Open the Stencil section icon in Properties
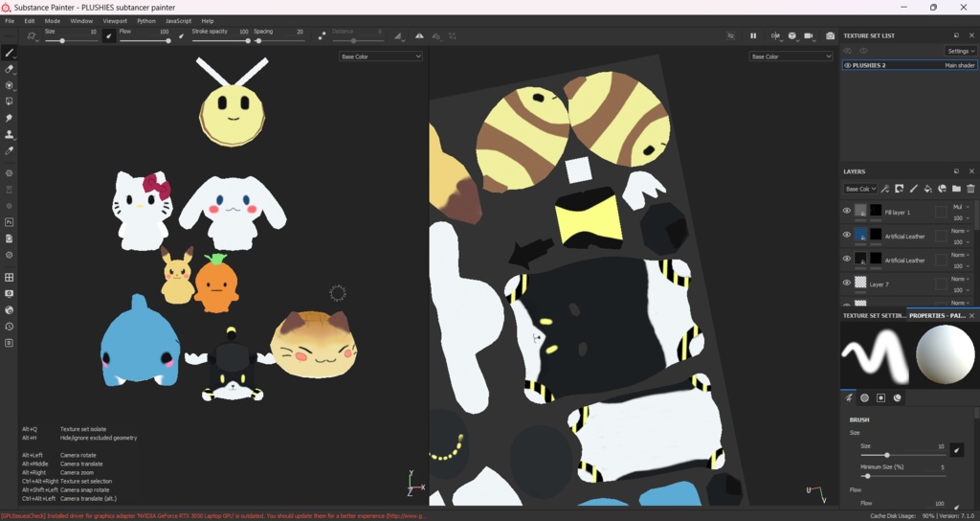The height and width of the screenshot is (521, 980). [x=880, y=397]
